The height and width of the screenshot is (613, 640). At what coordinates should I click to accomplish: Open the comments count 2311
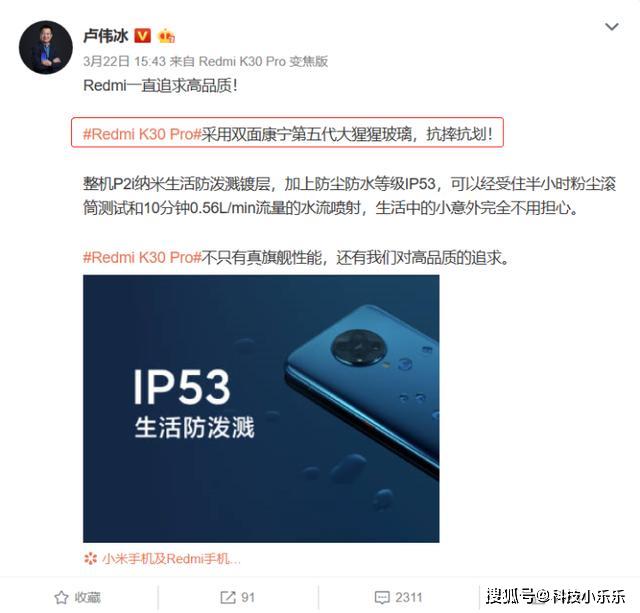[x=409, y=597]
